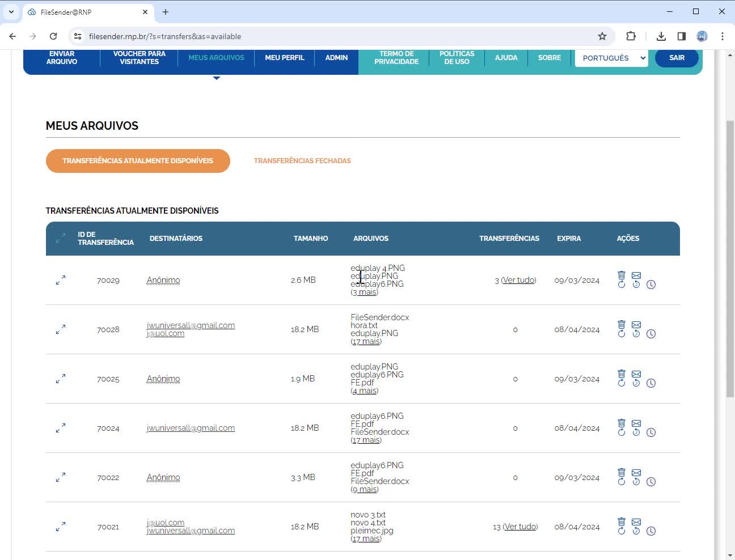Open the browser extensions puzzle icon
This screenshot has width=735, height=560.
(631, 36)
